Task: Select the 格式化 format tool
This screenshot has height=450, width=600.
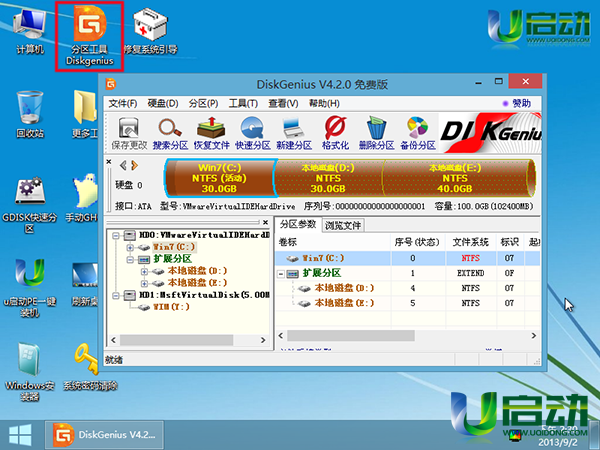Action: tap(335, 134)
